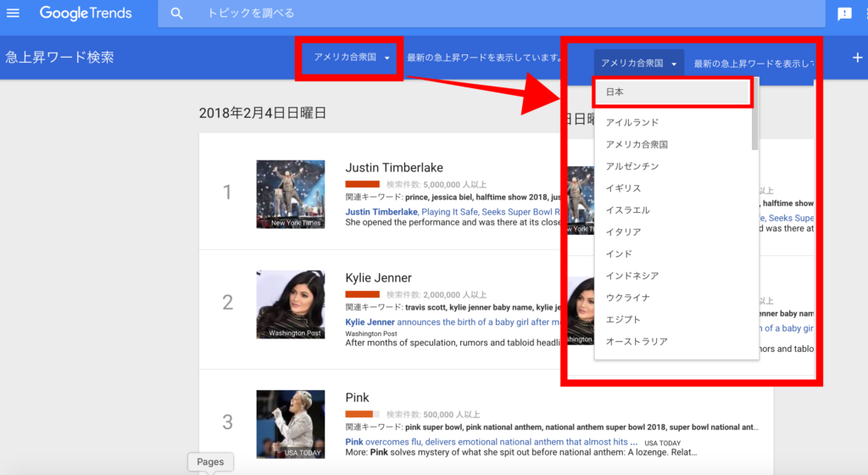
Task: Click rank number 2
Action: (x=227, y=302)
